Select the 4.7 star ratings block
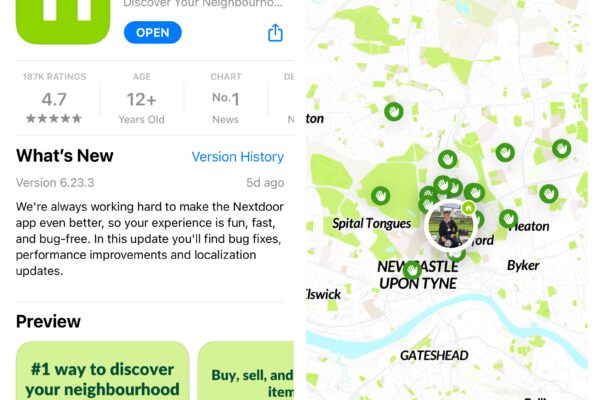 [54, 100]
